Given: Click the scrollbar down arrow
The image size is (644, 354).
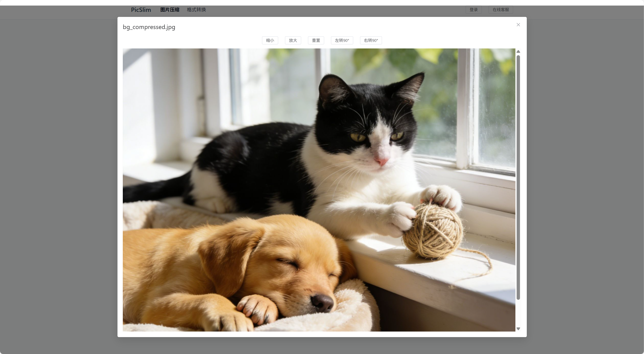Looking at the screenshot, I should point(518,329).
